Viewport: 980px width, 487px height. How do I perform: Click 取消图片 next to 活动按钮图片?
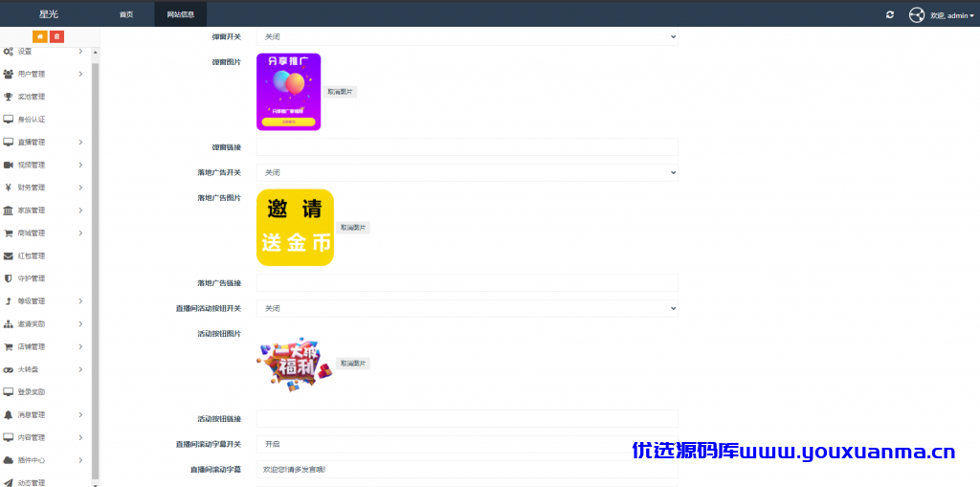[x=353, y=364]
